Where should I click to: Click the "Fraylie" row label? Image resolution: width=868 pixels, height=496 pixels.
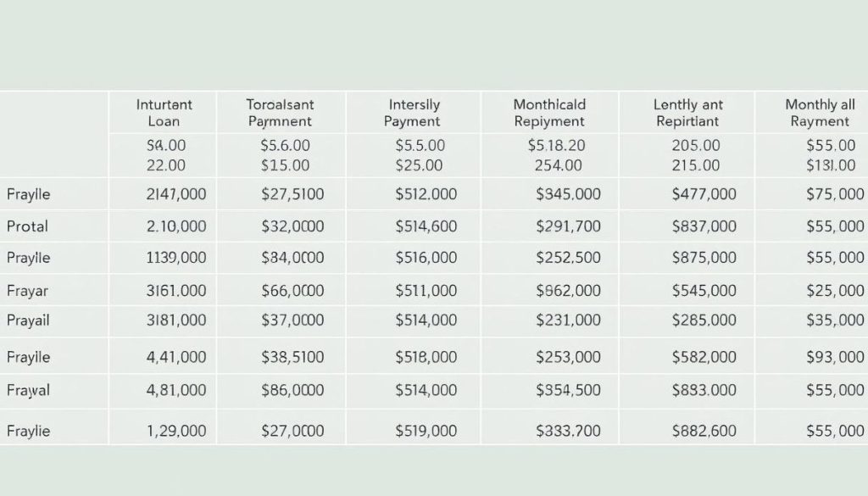(29, 431)
